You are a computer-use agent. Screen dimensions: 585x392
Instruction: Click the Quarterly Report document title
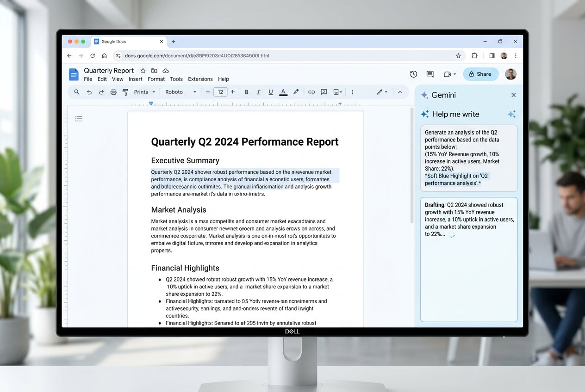(109, 71)
